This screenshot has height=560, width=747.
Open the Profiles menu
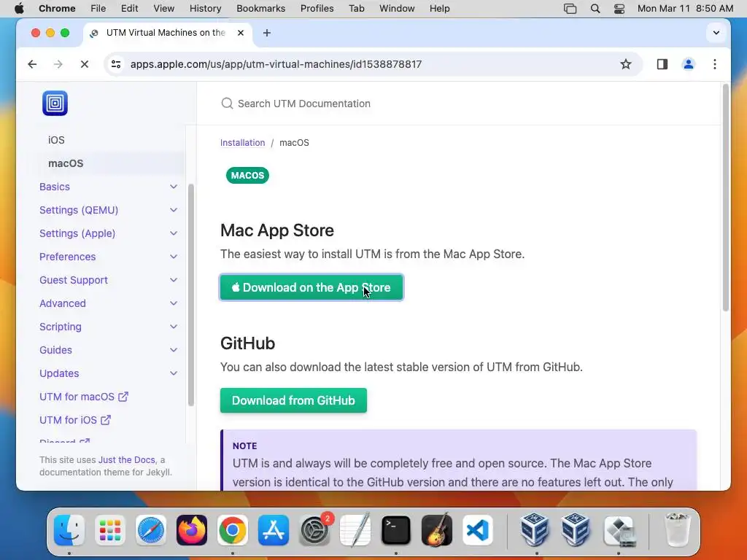tap(317, 9)
